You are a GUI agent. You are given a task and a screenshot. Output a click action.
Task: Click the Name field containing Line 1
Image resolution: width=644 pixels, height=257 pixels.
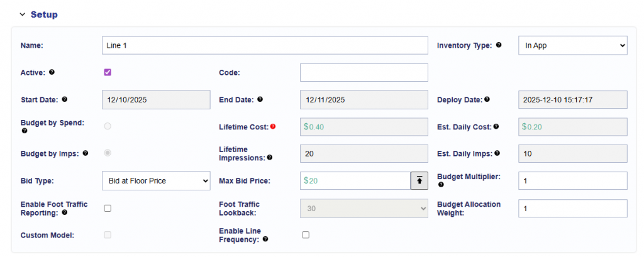tap(264, 45)
